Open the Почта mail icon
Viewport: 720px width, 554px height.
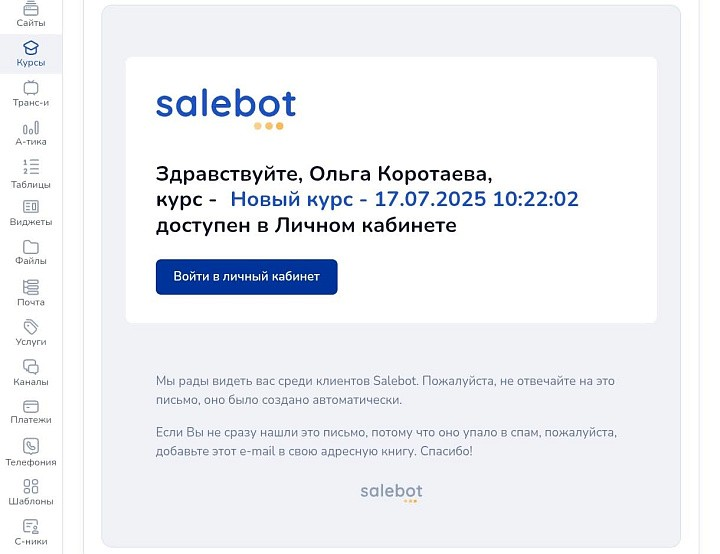pyautogui.click(x=30, y=287)
